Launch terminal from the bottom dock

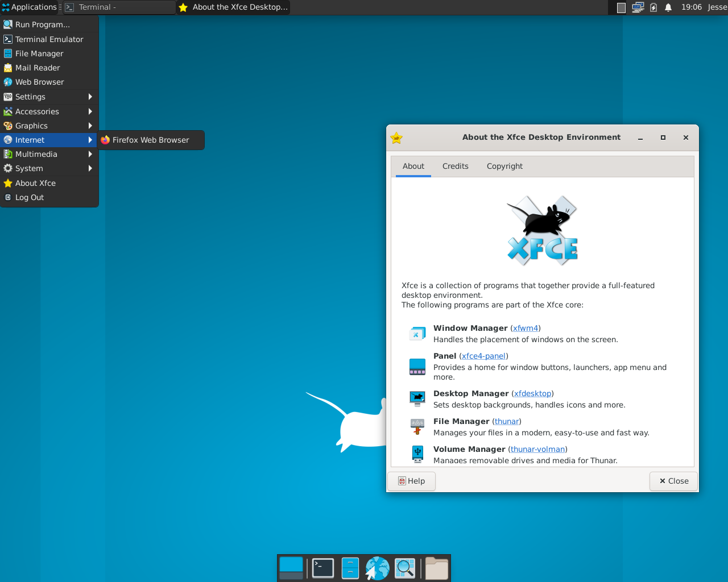(323, 568)
